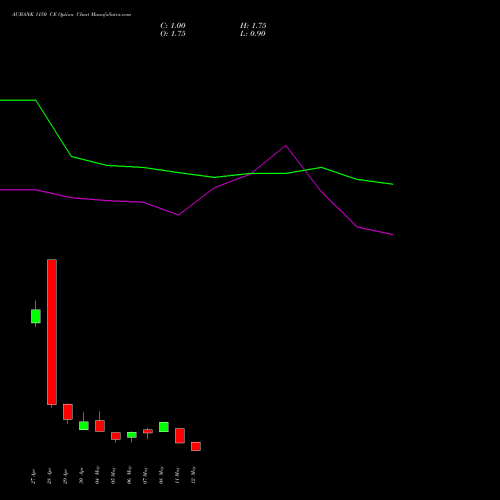Click the 04 May date label
The image size is (500, 500).
click(97, 475)
